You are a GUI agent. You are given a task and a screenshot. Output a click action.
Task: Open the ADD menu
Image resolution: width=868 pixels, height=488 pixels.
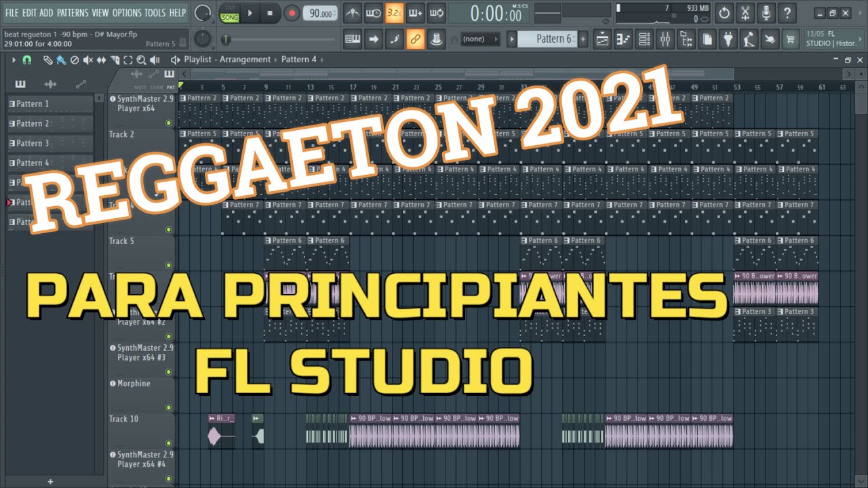(x=46, y=13)
